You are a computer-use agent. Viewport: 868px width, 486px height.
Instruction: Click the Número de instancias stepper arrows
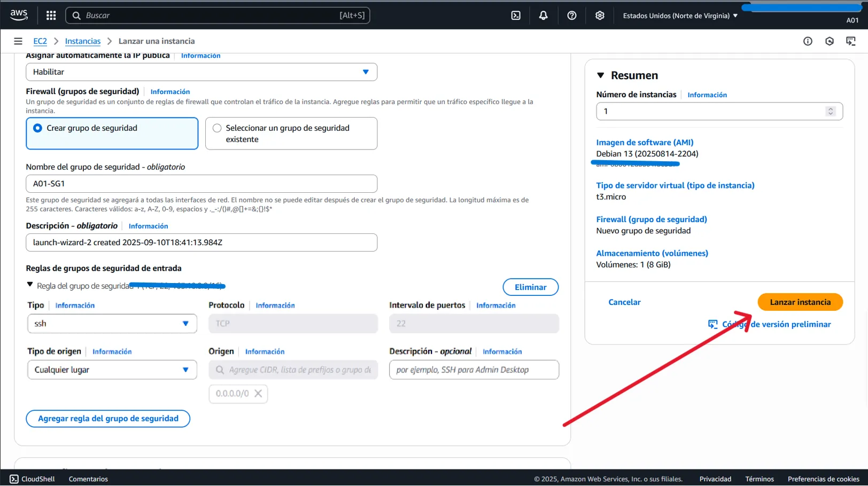(830, 111)
